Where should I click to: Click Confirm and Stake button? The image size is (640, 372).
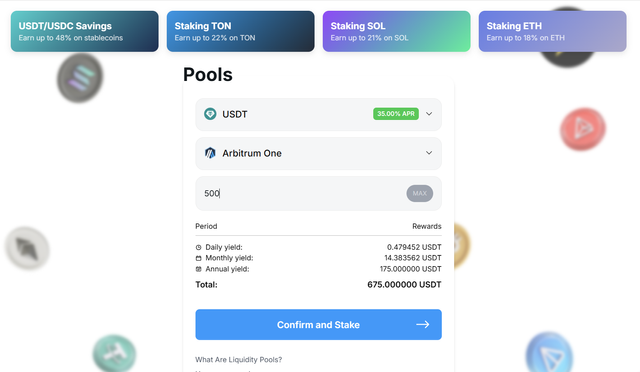(x=318, y=325)
